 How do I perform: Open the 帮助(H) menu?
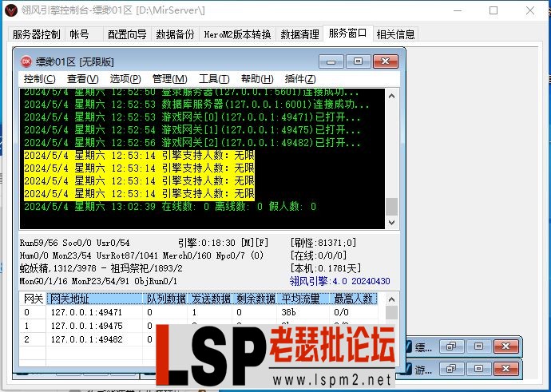pyautogui.click(x=257, y=79)
